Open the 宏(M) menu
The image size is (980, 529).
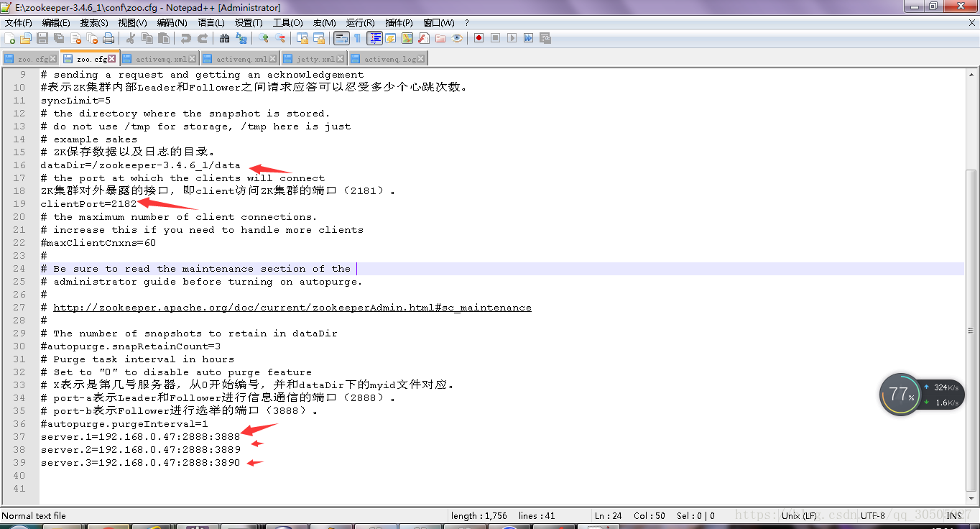[x=325, y=23]
